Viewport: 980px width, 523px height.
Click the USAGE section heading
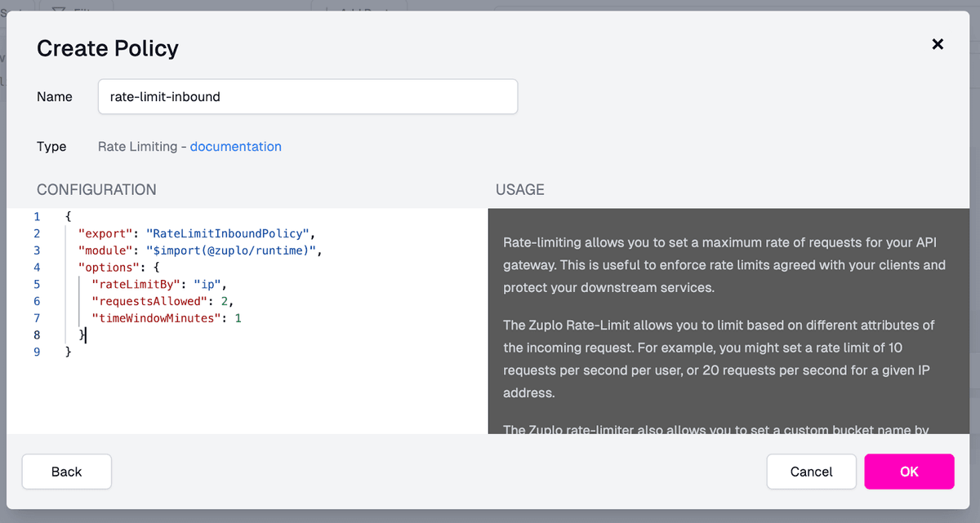click(x=519, y=189)
